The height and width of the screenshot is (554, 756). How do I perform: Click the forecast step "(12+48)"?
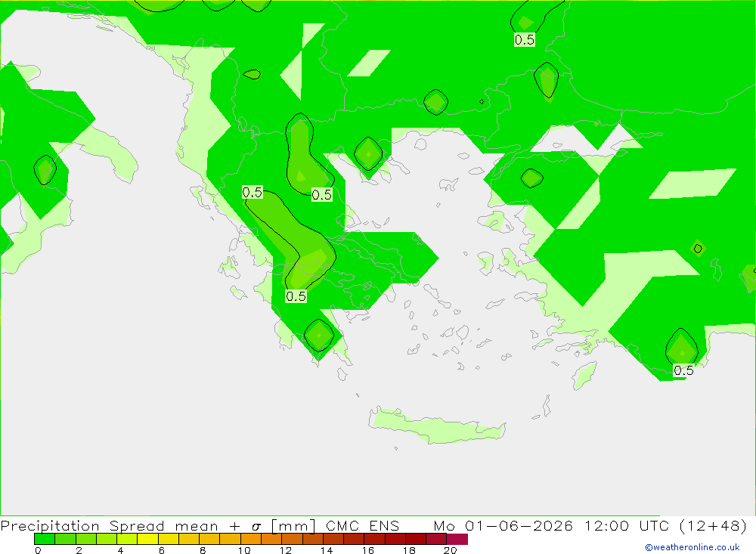(713, 526)
